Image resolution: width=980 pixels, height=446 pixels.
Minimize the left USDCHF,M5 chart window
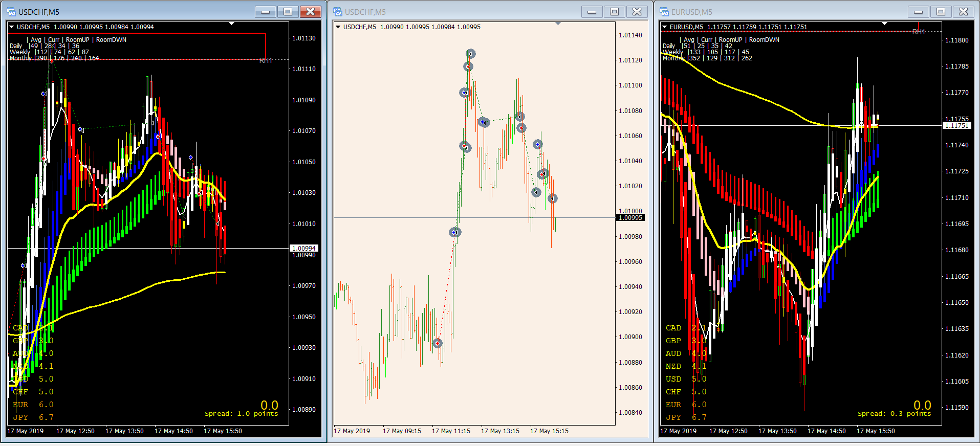tap(266, 12)
